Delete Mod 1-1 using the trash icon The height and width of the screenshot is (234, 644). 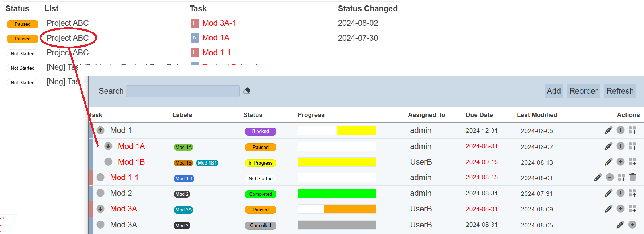click(633, 177)
